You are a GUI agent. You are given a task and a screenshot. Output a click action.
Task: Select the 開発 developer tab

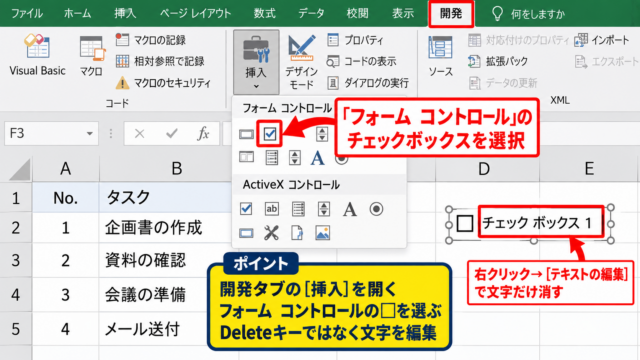[451, 13]
